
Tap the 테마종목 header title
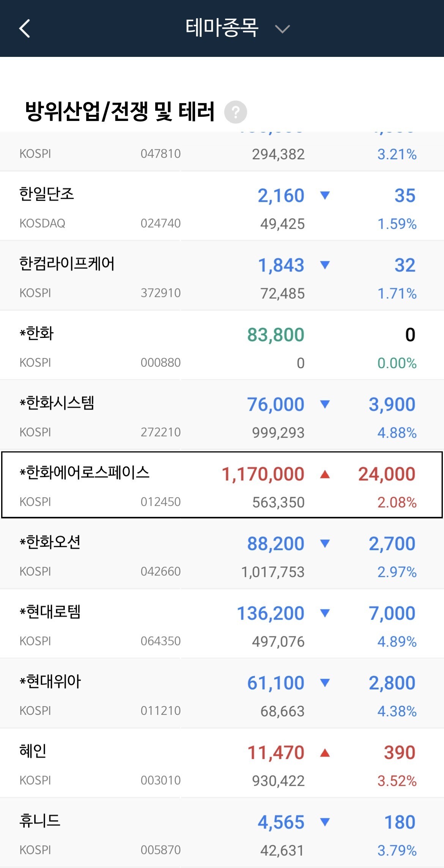pyautogui.click(x=222, y=28)
